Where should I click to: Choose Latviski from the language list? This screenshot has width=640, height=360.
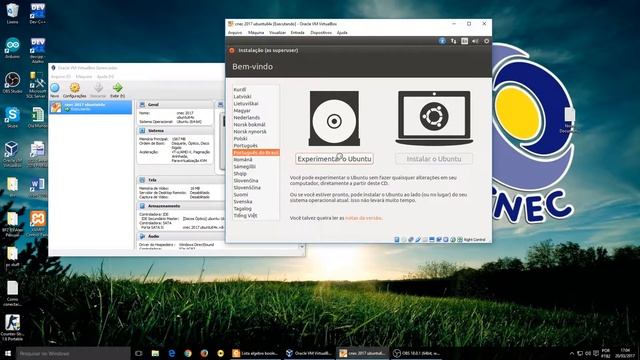[242, 96]
